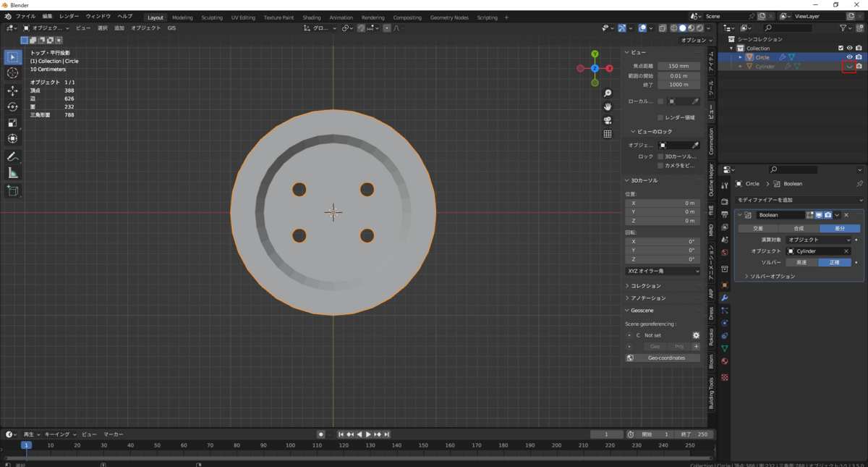Image resolution: width=868 pixels, height=467 pixels.
Task: Toggle Boolean modifier viewport display
Action: pyautogui.click(x=819, y=215)
